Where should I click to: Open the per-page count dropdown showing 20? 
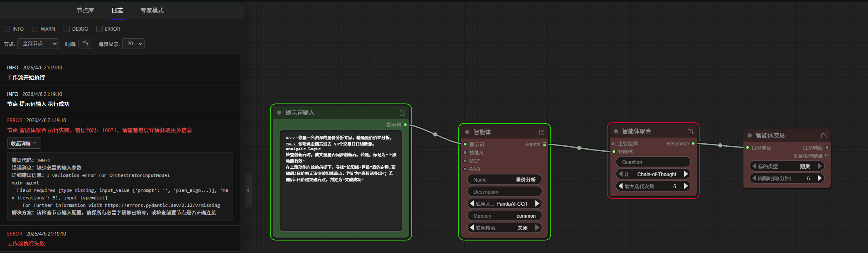(133, 44)
